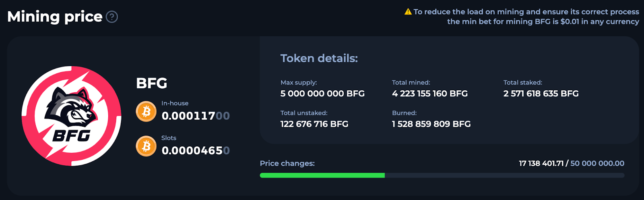Click the Bitcoin icon beside Slots price
The image size is (644, 200).
click(x=146, y=146)
